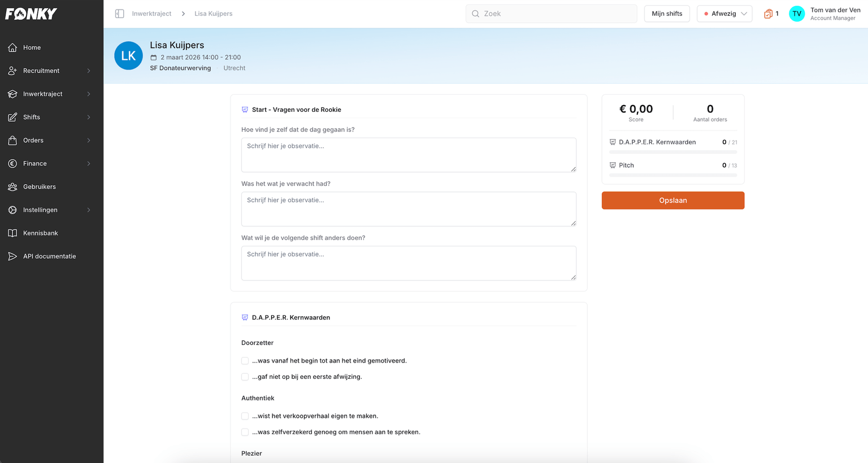Click the D.A.P.P.E.R. Kernwaarden progress bar
Image resolution: width=868 pixels, height=463 pixels.
pyautogui.click(x=672, y=152)
